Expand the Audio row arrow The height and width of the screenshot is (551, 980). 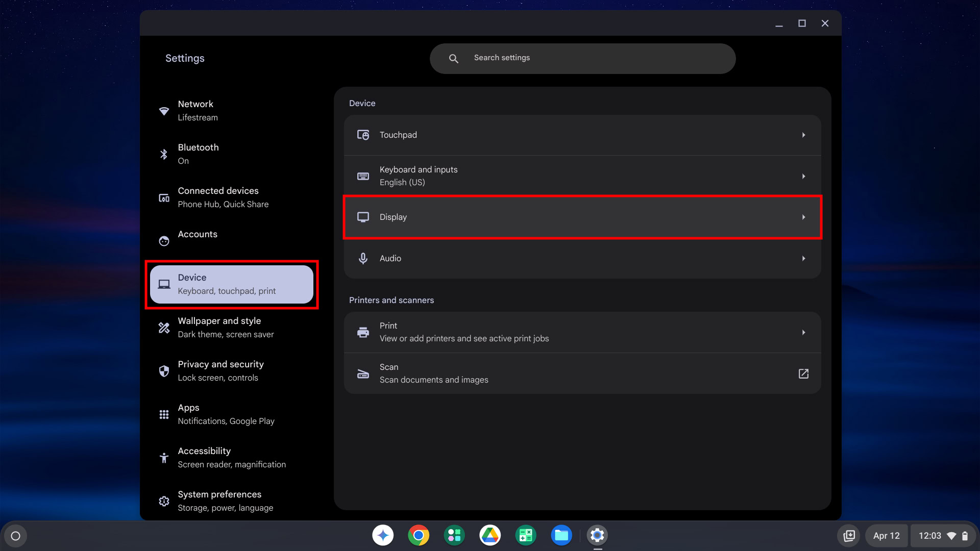pos(803,259)
